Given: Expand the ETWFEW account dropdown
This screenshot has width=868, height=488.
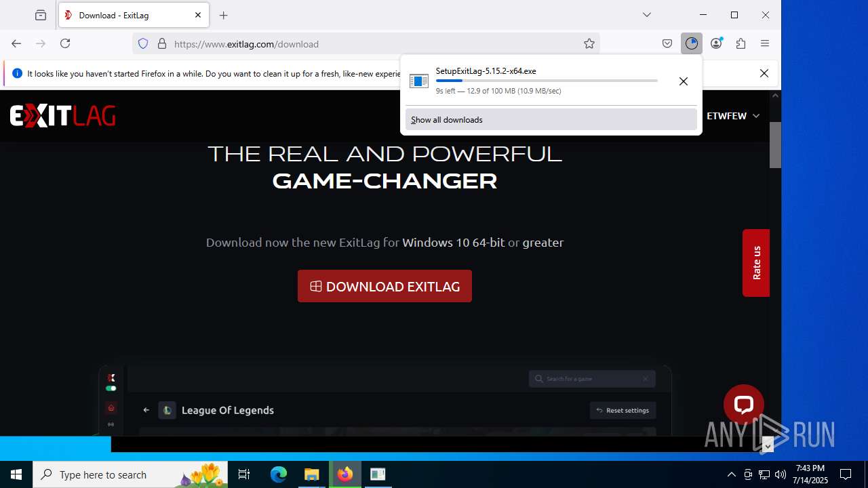Looking at the screenshot, I should pos(733,116).
